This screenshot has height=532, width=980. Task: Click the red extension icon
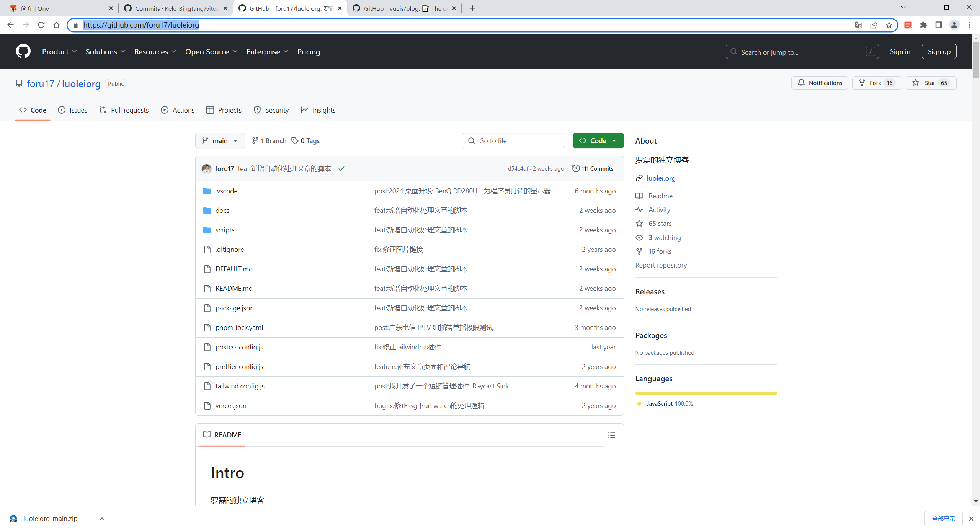(908, 25)
